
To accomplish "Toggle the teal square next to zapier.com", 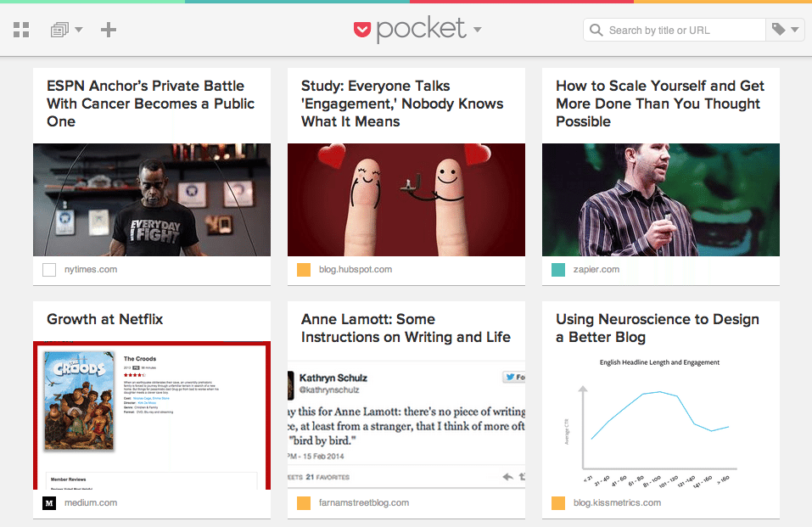I will [x=557, y=268].
